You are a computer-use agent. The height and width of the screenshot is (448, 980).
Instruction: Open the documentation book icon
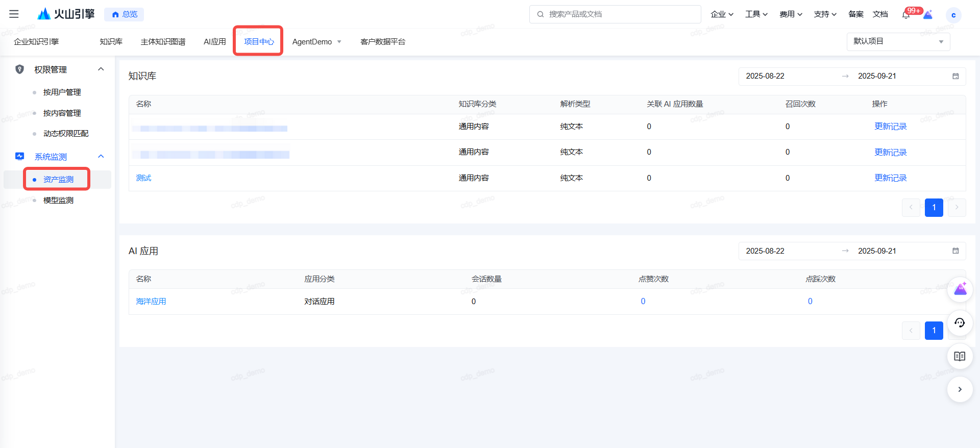click(x=960, y=356)
